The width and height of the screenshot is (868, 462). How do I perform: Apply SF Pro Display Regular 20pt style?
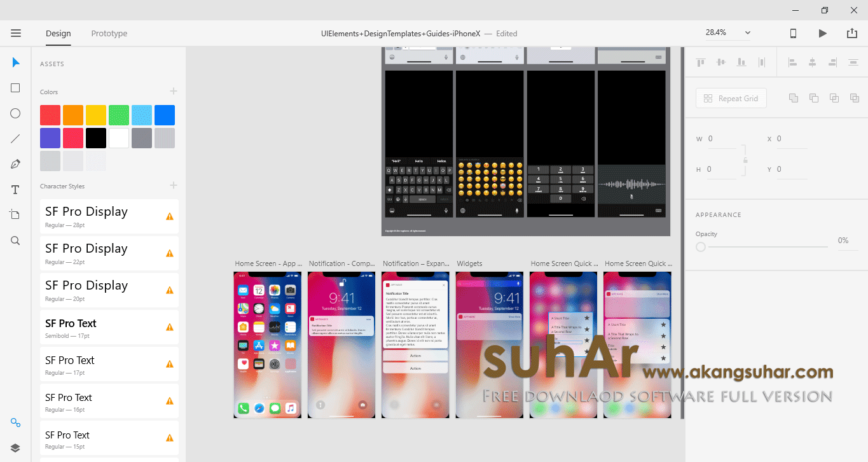(x=109, y=290)
